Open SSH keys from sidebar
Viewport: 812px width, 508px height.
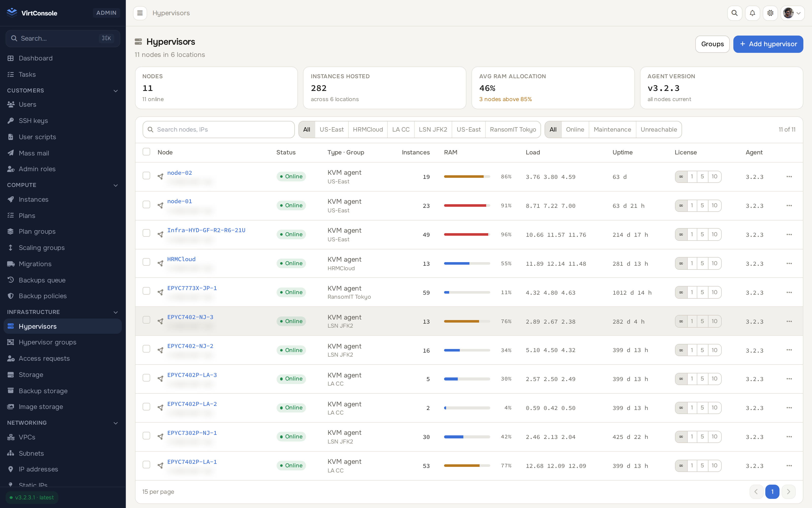[63, 121]
